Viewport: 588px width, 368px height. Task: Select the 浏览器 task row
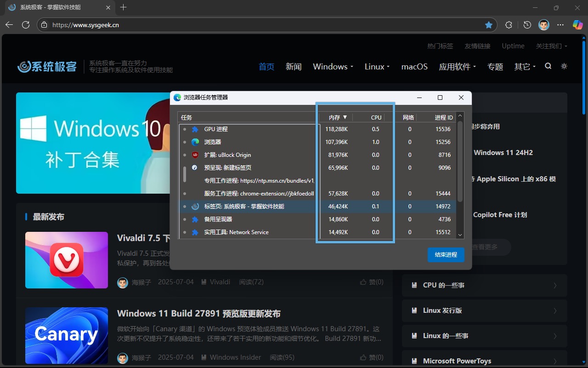pos(317,142)
